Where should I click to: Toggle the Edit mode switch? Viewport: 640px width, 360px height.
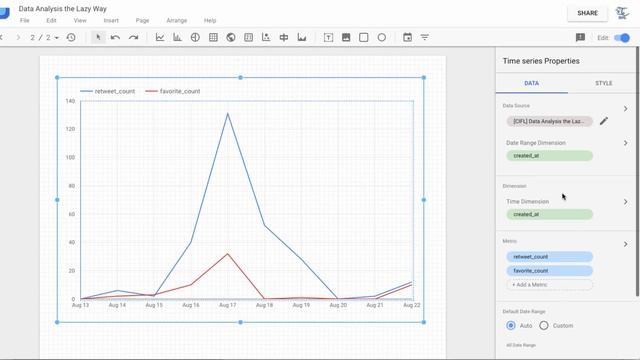(x=622, y=38)
